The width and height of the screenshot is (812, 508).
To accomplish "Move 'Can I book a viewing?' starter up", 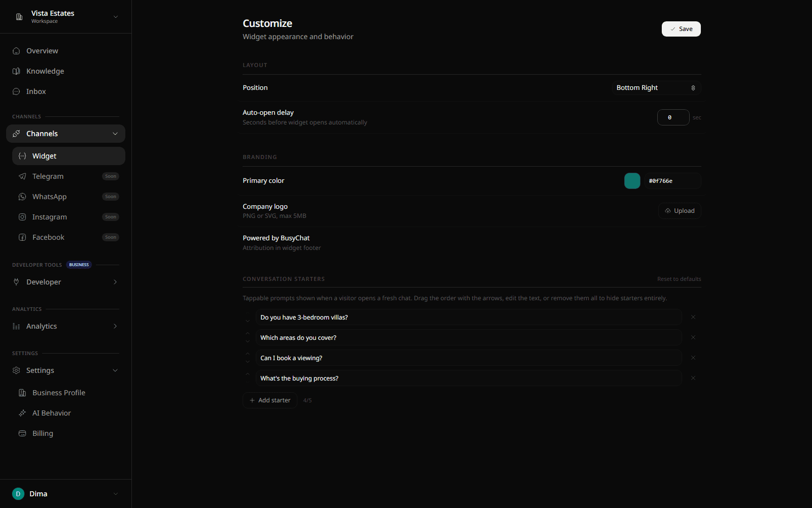I will pos(248,354).
